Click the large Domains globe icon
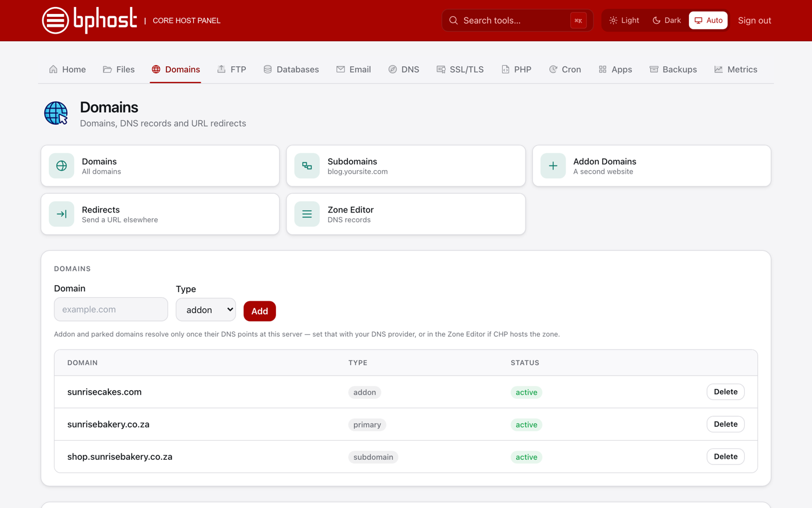This screenshot has height=508, width=812. [x=56, y=113]
